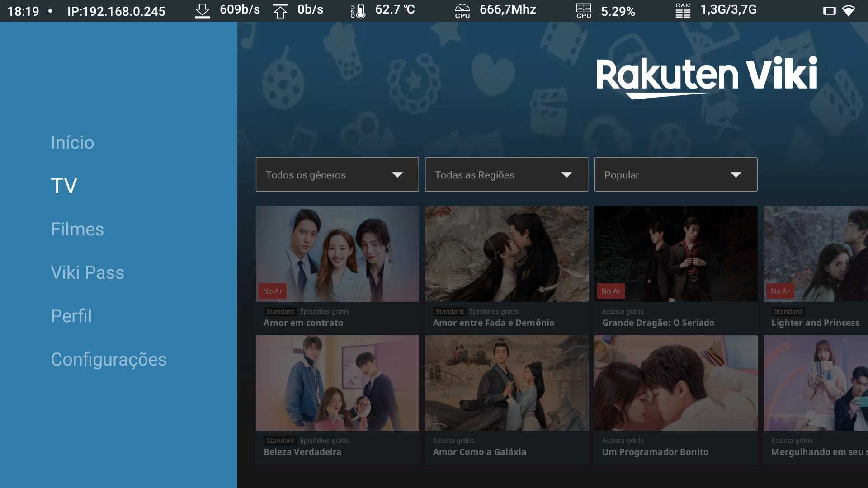
Task: Expand the Todos os gêneros dropdown
Action: tap(337, 174)
